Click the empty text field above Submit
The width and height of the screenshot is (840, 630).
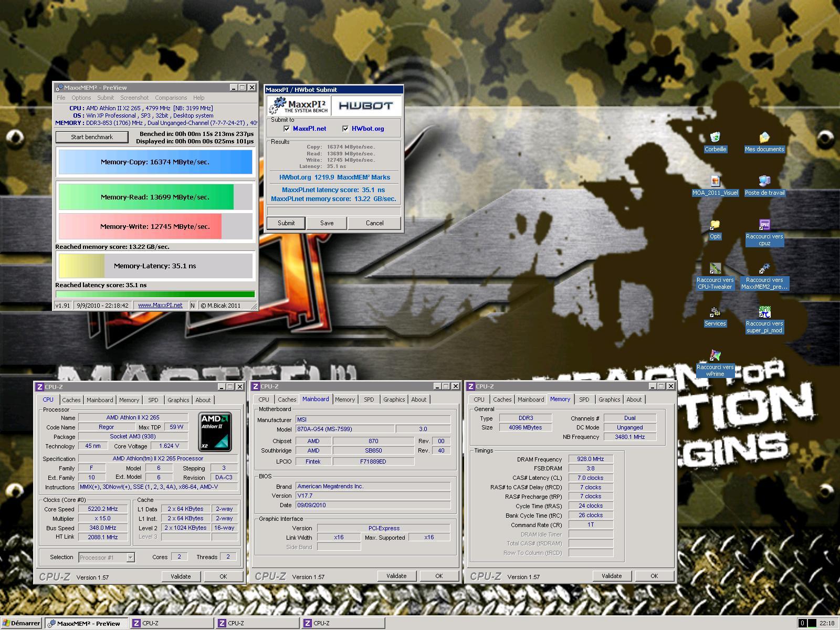pos(334,211)
